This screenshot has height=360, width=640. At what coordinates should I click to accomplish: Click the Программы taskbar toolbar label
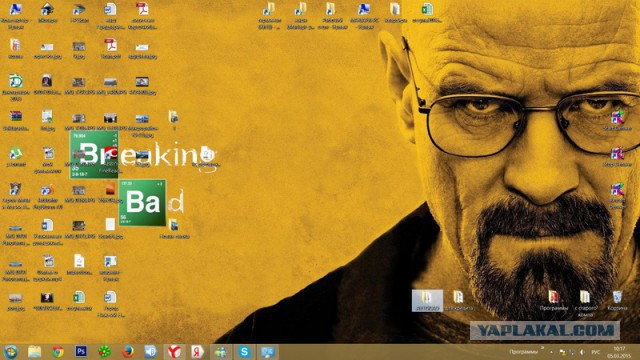(523, 352)
